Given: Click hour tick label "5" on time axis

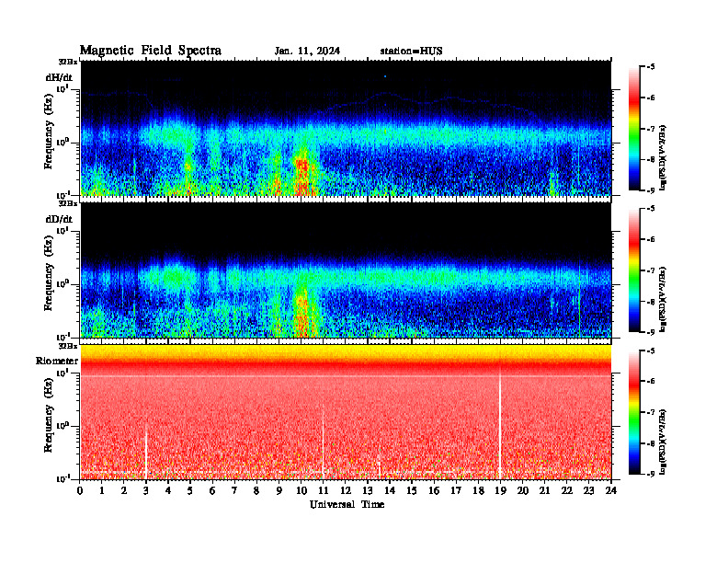Looking at the screenshot, I should 190,490.
